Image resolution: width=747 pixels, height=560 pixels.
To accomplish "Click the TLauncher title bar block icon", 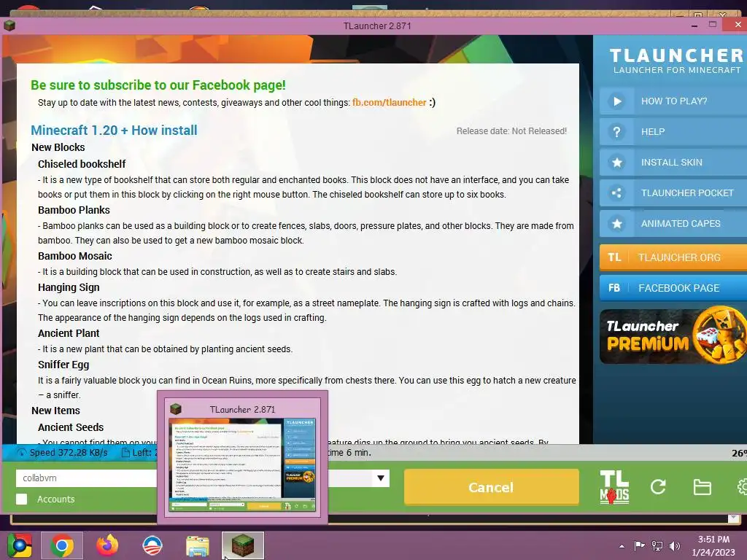I will [9, 26].
